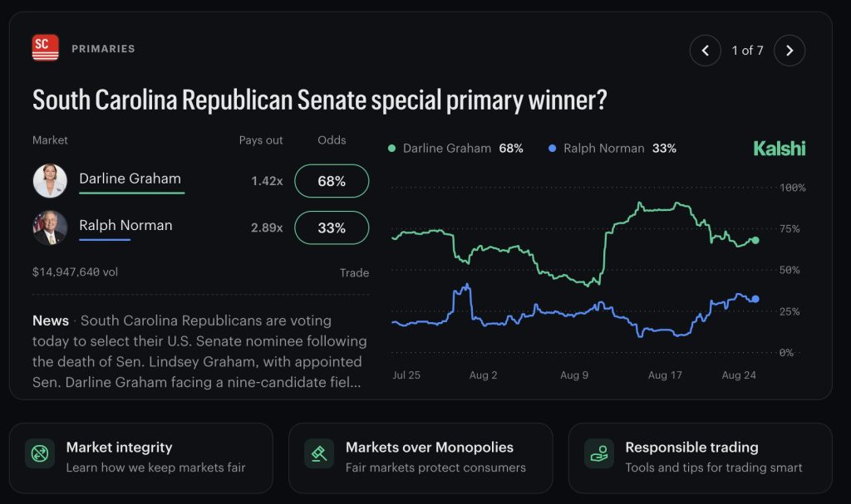Toggle Darline Graham green legend series

tap(455, 148)
